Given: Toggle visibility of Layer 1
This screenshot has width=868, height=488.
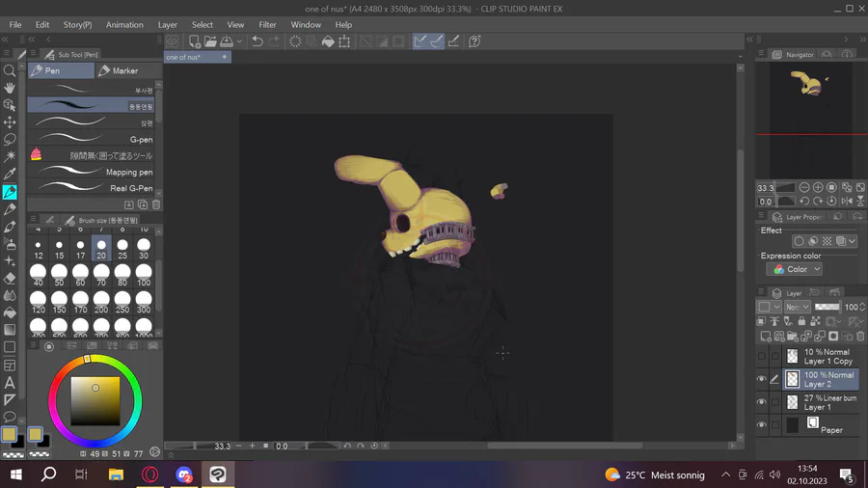Looking at the screenshot, I should click(762, 402).
